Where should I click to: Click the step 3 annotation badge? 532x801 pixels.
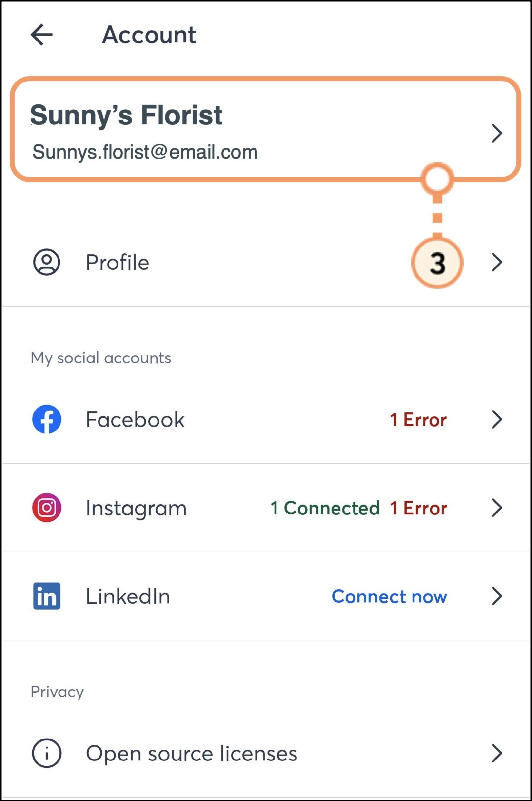tap(437, 263)
